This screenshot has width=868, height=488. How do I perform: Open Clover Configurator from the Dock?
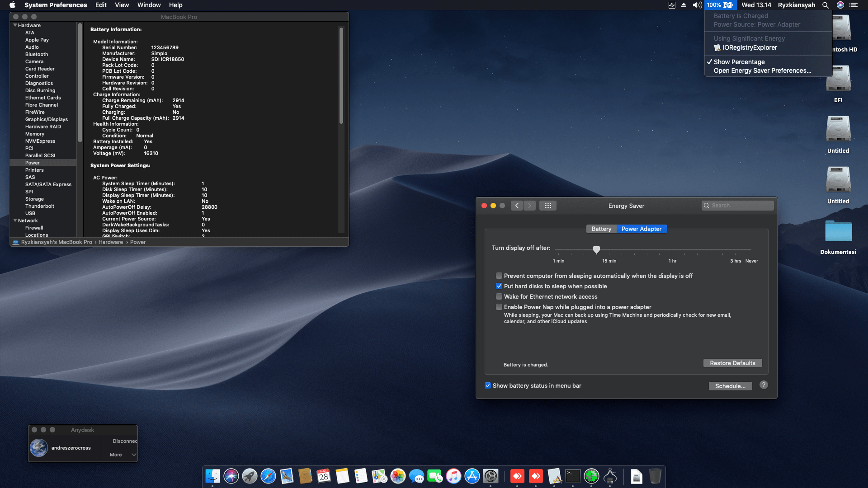click(x=591, y=477)
